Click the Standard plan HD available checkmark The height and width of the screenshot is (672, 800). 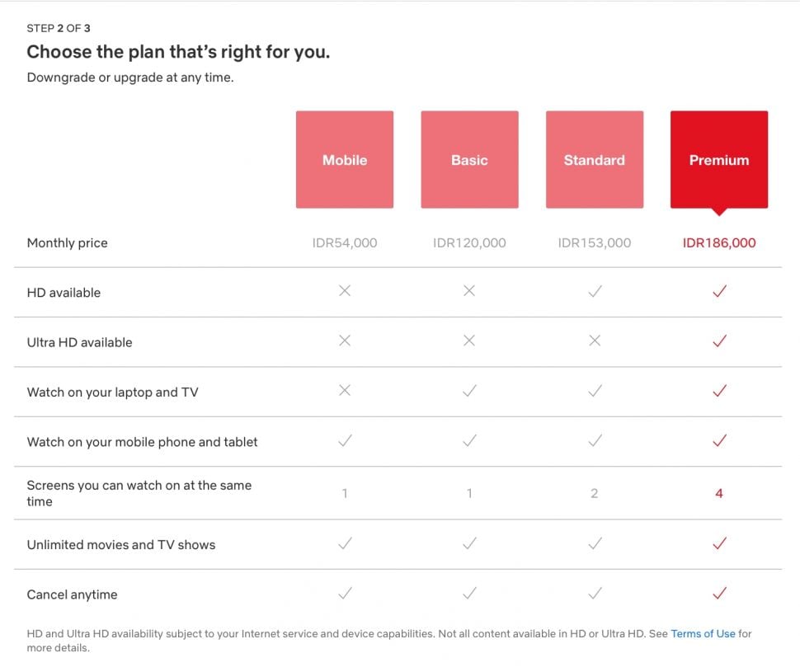(x=594, y=291)
